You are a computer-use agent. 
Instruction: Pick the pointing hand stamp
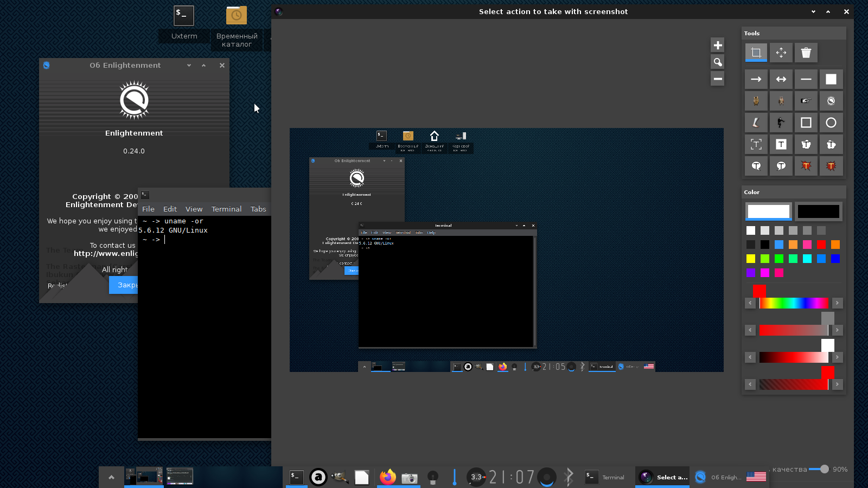tap(806, 101)
